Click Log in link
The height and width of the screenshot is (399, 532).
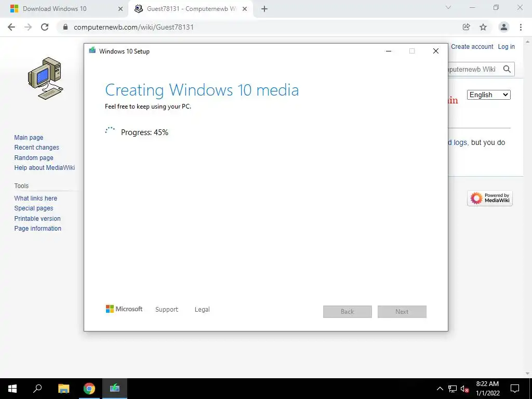506,47
